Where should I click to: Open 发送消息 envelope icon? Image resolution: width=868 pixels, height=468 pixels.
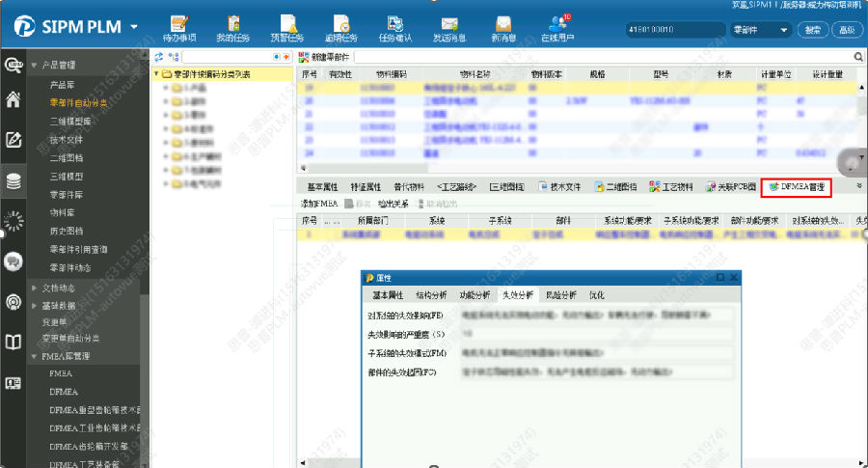[448, 28]
